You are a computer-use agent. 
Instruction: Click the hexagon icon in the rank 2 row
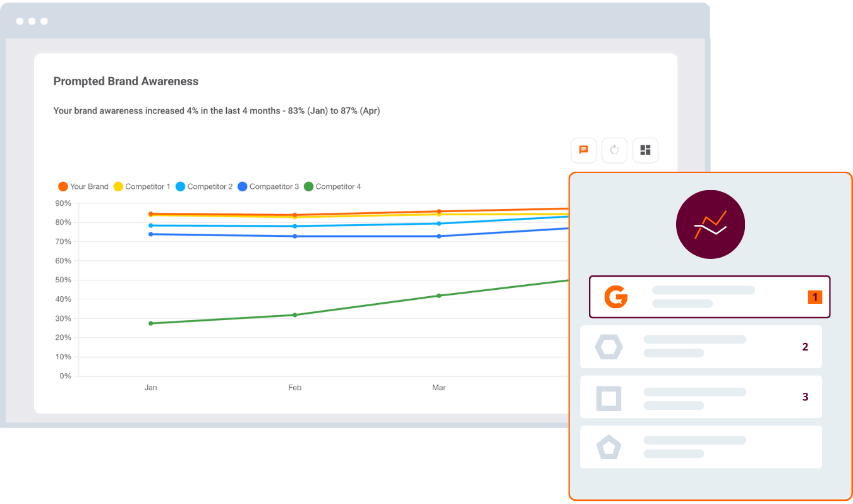608,346
